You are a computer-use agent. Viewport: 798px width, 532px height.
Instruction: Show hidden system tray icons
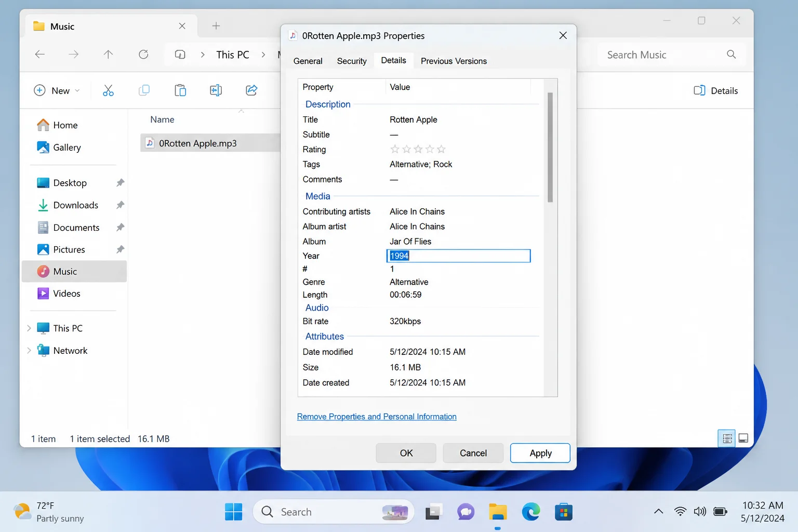coord(658,512)
